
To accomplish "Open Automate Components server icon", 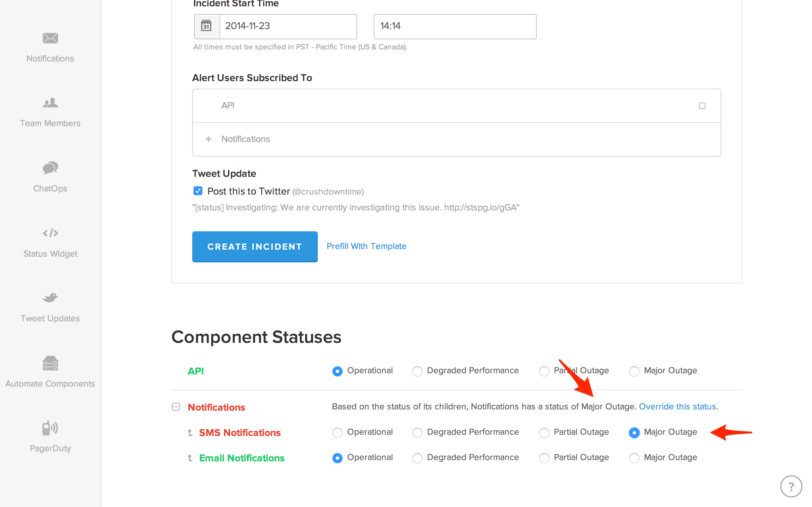I will pos(50,363).
